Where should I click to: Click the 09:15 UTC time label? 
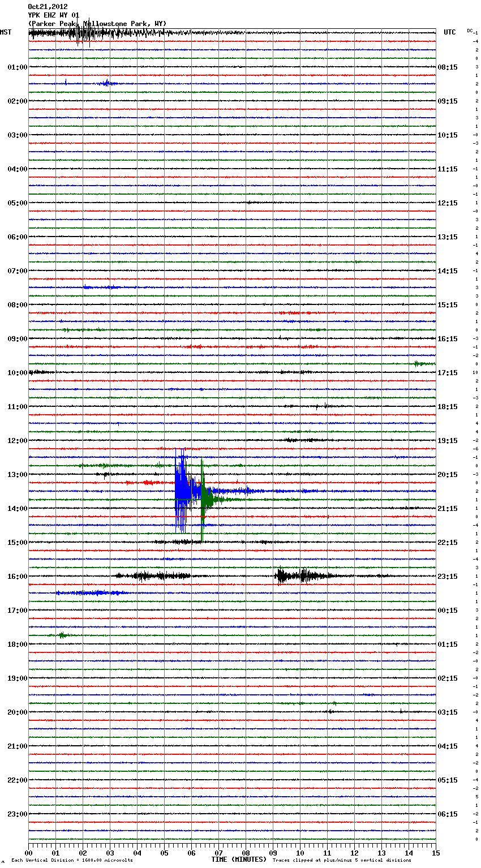(x=448, y=101)
